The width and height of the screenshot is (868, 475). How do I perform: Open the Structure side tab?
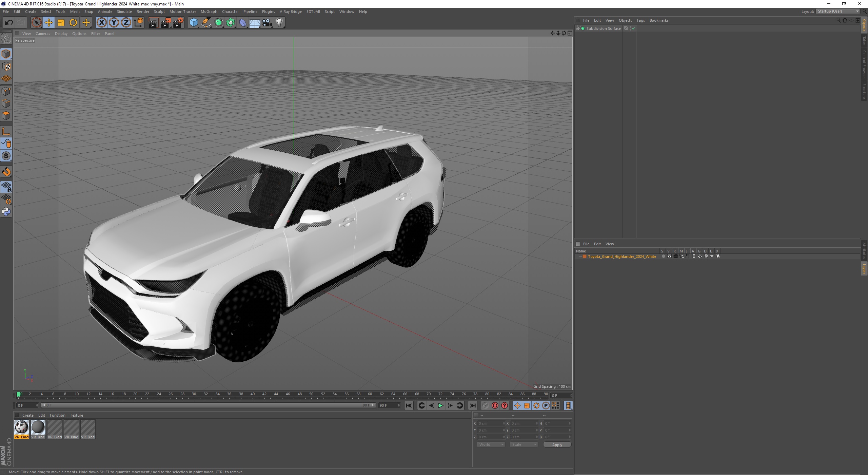point(864,91)
